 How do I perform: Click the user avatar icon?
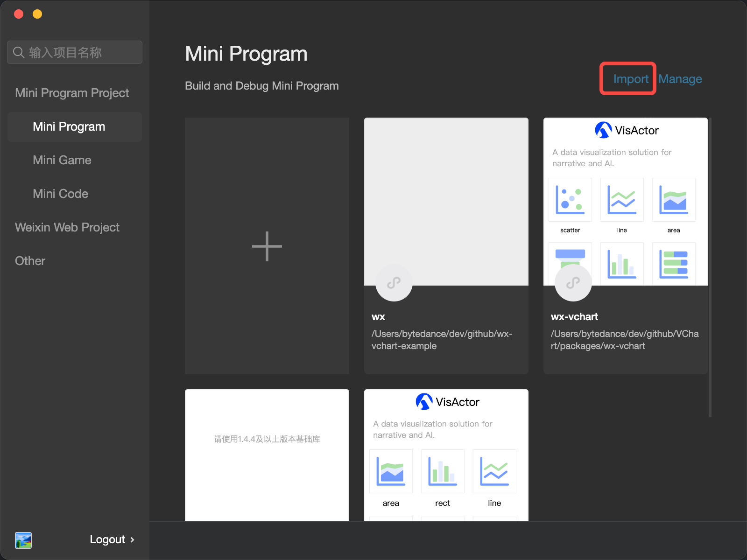tap(23, 540)
